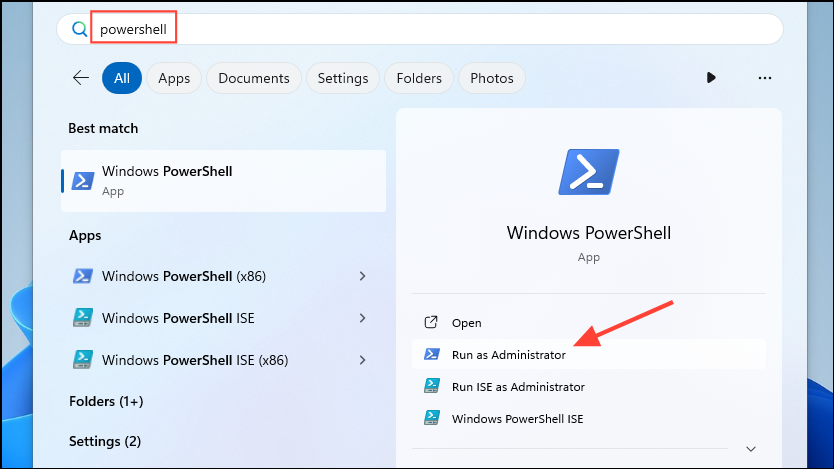This screenshot has width=834, height=469.
Task: Show more filters with the play arrow
Action: (x=711, y=78)
